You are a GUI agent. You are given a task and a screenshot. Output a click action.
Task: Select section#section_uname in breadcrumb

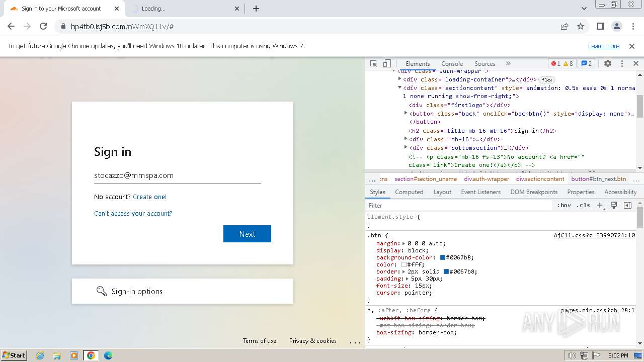426,179
